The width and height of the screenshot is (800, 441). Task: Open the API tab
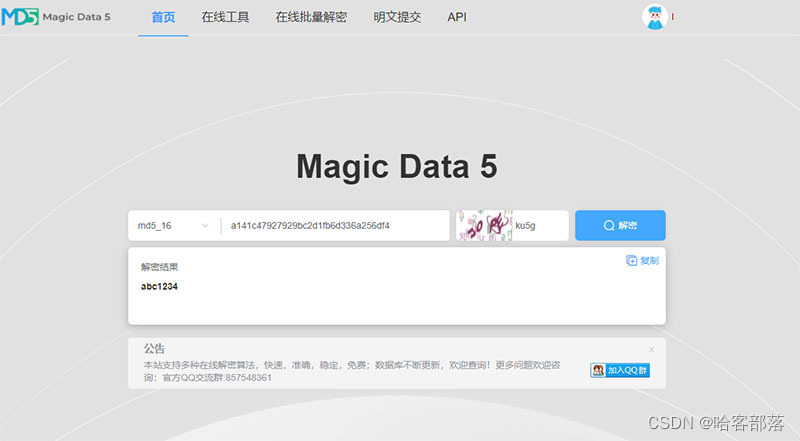point(457,17)
